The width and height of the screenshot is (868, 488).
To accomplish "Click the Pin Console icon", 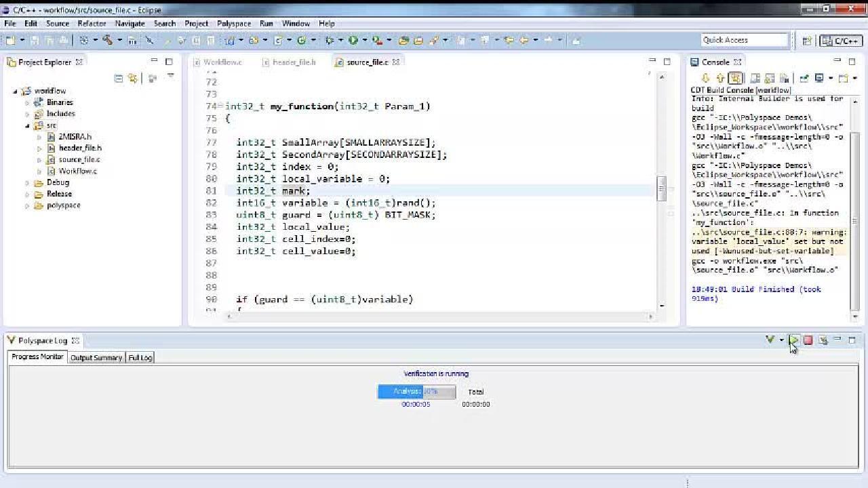I will click(804, 78).
